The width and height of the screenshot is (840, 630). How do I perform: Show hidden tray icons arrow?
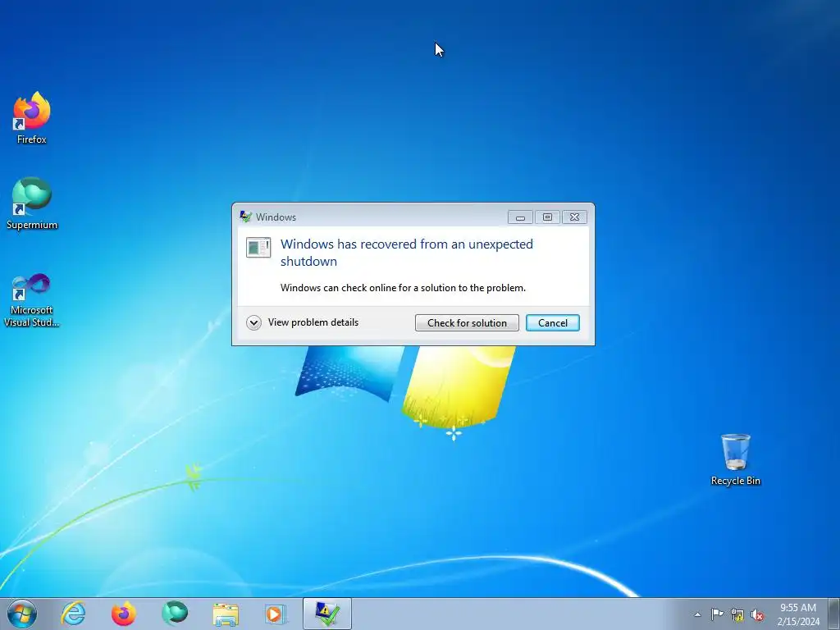click(x=697, y=614)
